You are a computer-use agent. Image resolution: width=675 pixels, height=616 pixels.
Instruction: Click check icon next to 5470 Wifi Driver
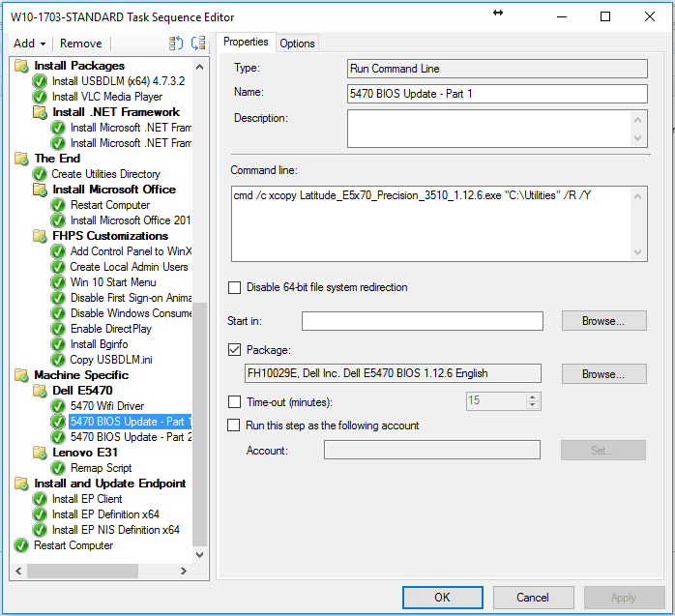[58, 406]
